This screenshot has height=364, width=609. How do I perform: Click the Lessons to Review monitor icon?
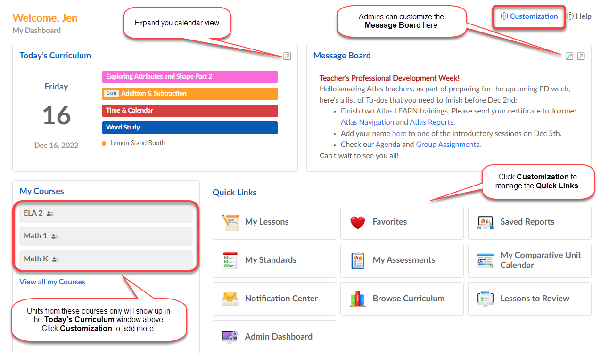(x=485, y=299)
